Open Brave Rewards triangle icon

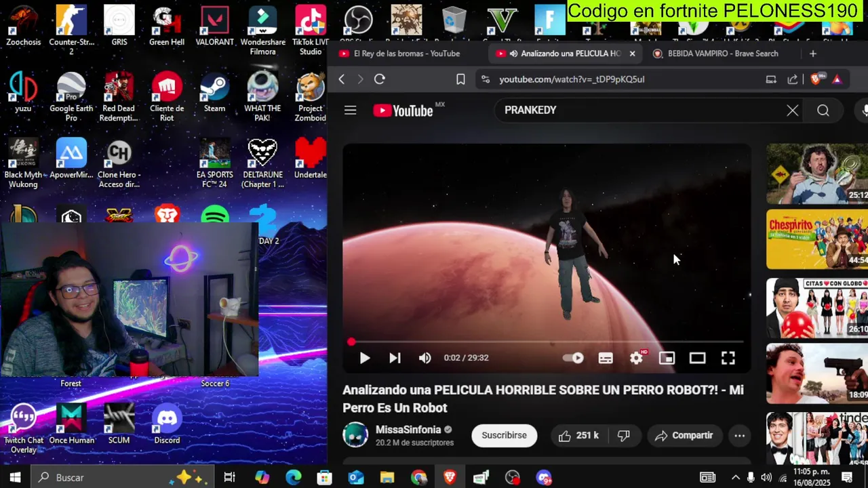[x=837, y=79]
